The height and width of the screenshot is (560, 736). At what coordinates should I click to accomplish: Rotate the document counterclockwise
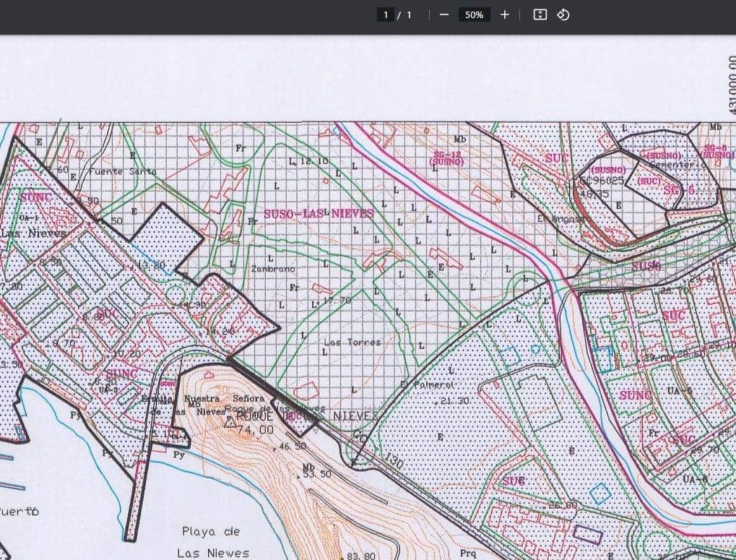563,14
